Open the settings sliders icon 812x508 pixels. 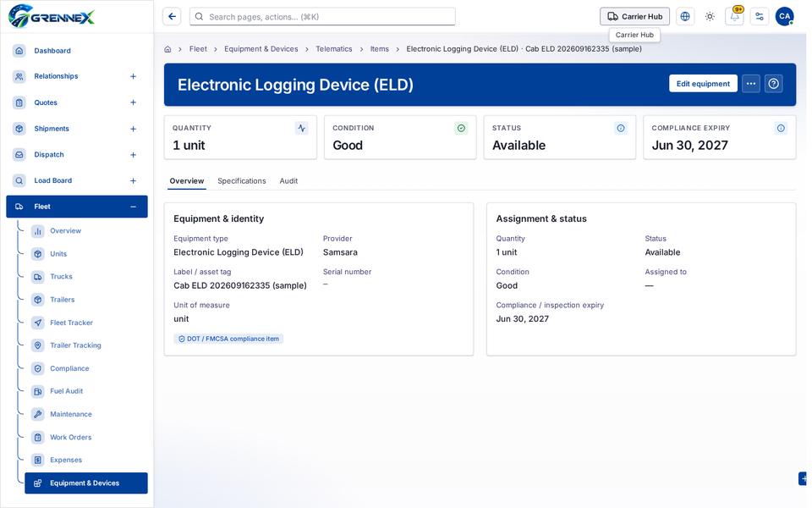click(760, 17)
